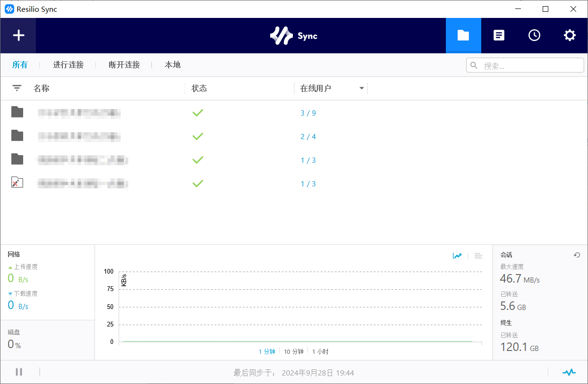Click the green checkmark in the 3 / 9 row
This screenshot has width=588, height=384.
tap(198, 113)
